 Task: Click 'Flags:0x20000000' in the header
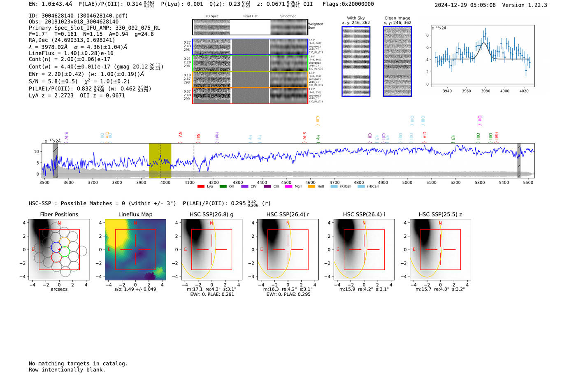tap(348, 4)
